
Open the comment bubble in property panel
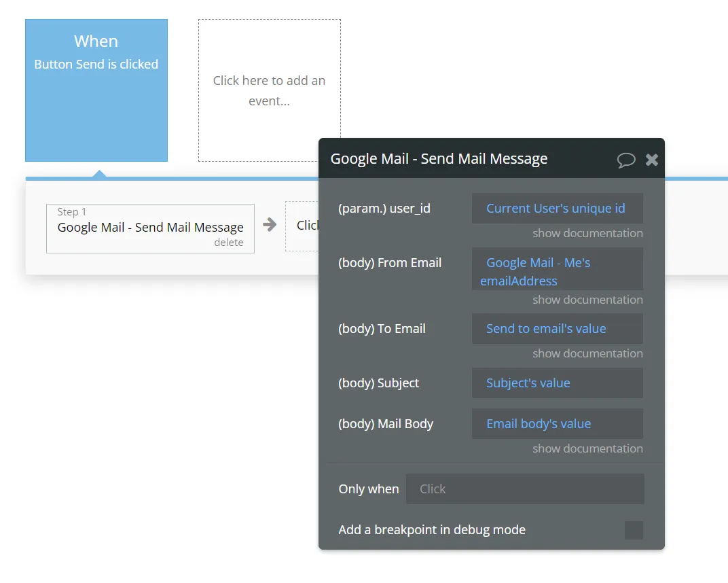click(x=625, y=160)
